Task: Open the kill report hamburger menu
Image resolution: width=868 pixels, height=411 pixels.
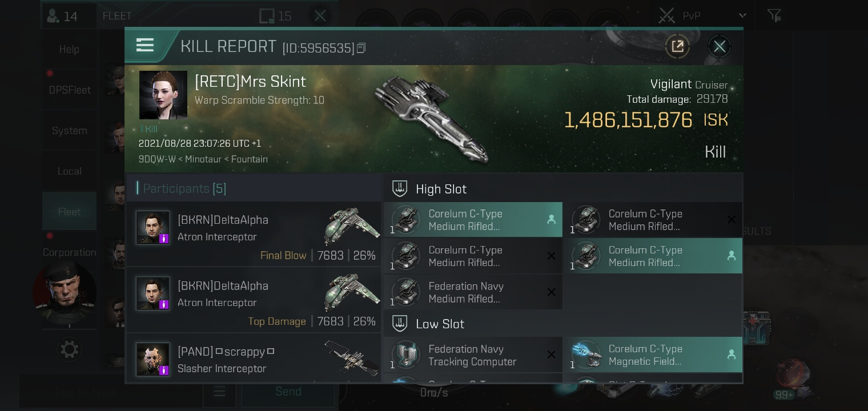Action: (x=145, y=46)
